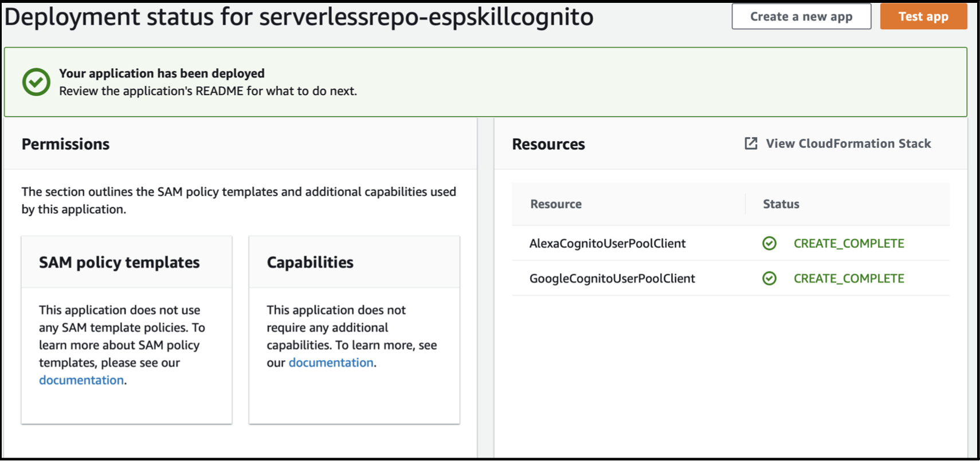Click the orange Test app button
This screenshot has width=980, height=461.
point(923,17)
